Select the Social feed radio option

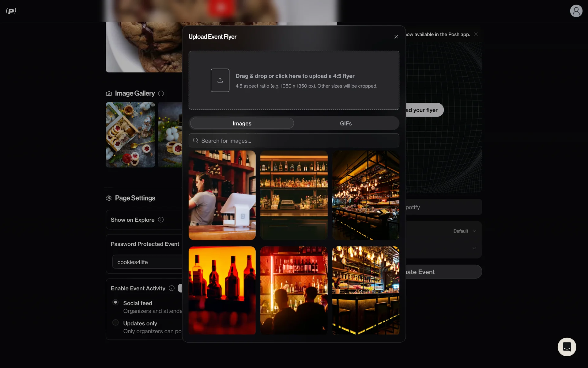115,302
